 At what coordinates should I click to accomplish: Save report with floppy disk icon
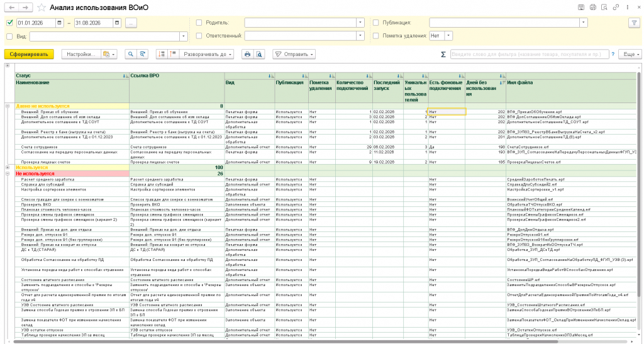pos(581,8)
